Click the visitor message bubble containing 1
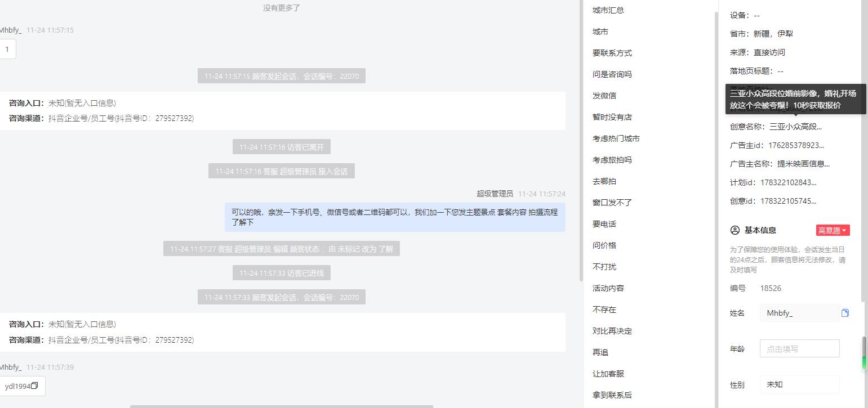 pyautogui.click(x=7, y=49)
